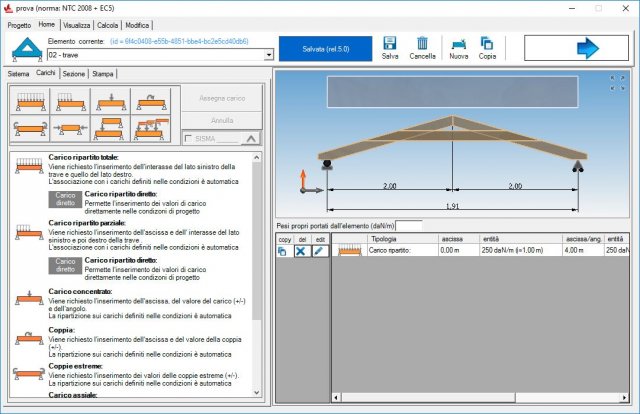Create new element with Nuova icon
Screen dimensions: 640x414
point(458,44)
